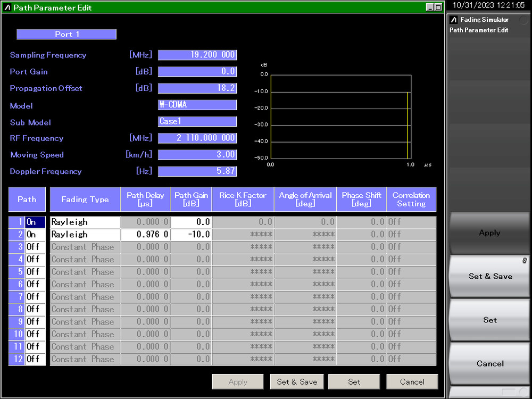Edit the Propagation Offset 18.2 field
Screen dimensions: 532x399
coord(197,88)
